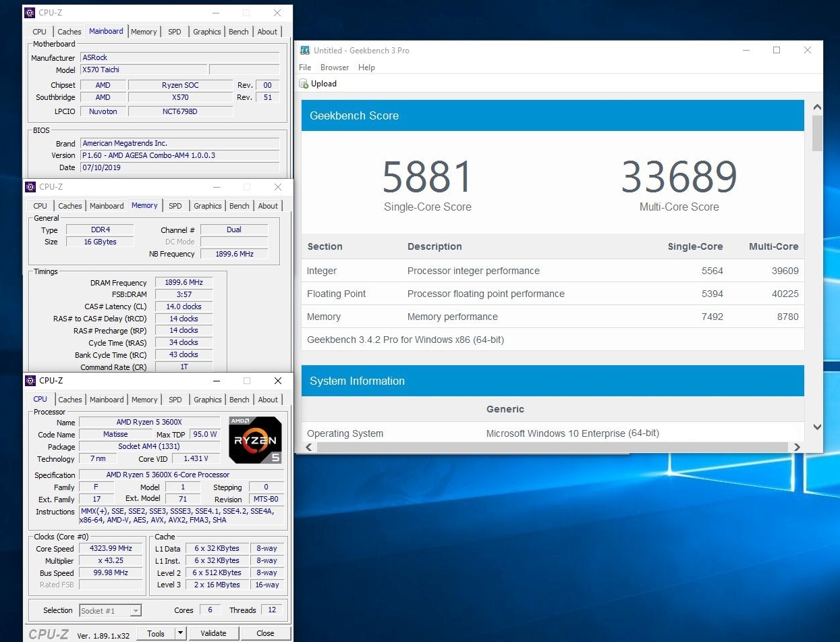Minimize the Memory CPU-Z window
This screenshot has height=642, width=840.
click(x=216, y=187)
